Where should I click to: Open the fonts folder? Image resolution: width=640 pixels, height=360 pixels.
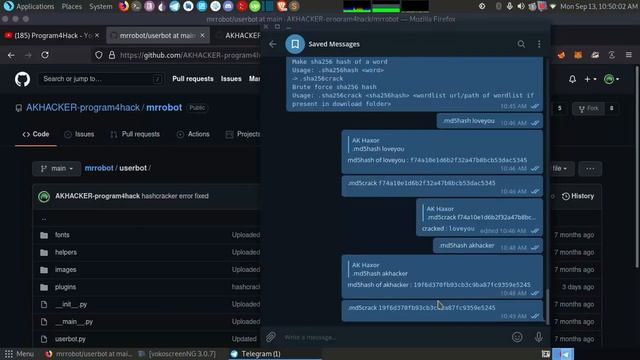(62, 235)
